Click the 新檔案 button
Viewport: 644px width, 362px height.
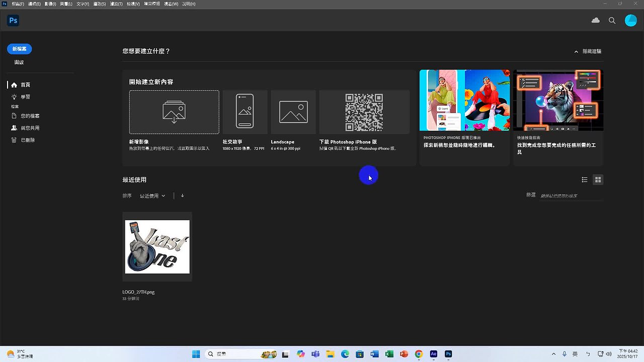pyautogui.click(x=19, y=49)
